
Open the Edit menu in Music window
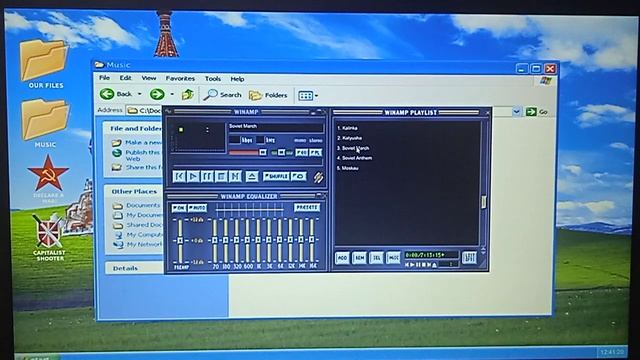[125, 78]
